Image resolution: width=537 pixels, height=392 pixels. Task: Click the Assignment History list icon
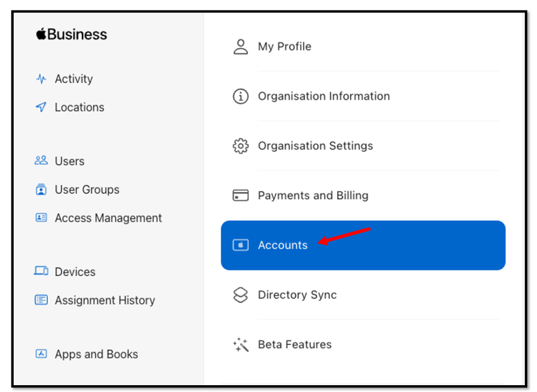pos(41,300)
